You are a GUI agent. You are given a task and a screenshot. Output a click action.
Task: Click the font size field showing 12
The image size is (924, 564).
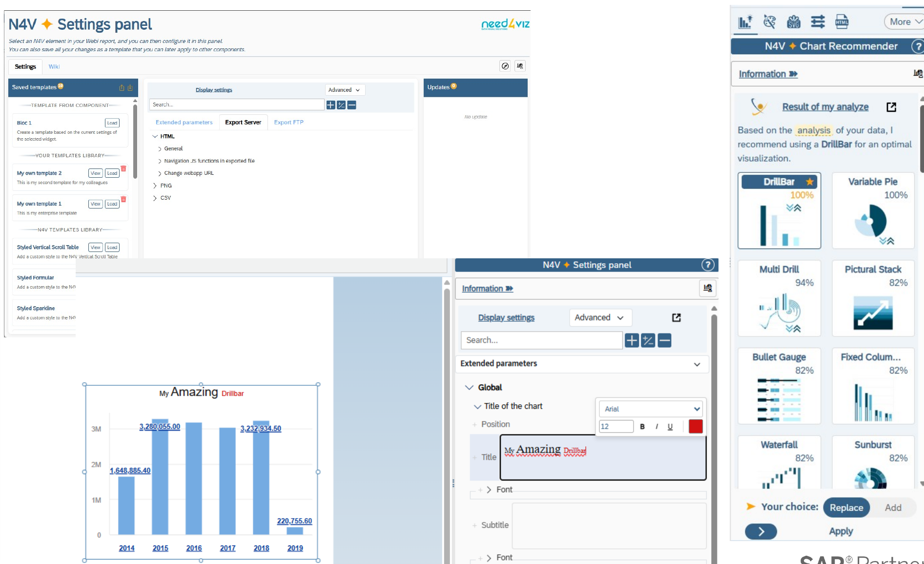pos(616,426)
